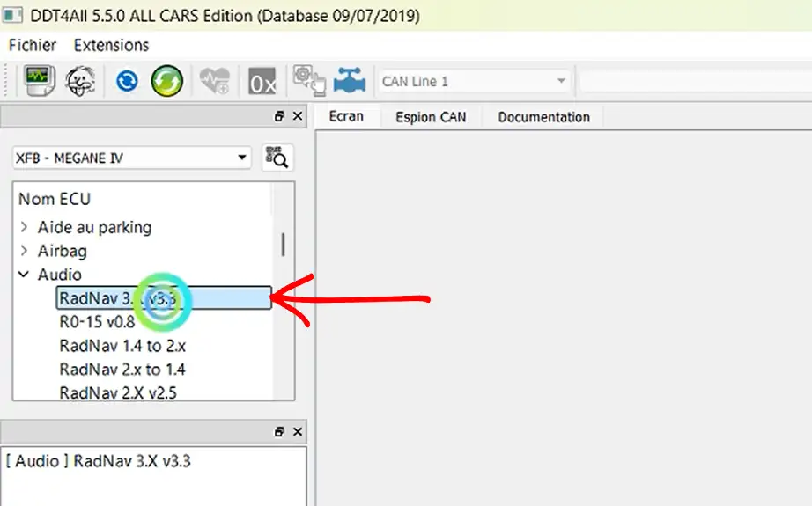Expand the Aide au parking node
This screenshot has height=506, width=812.
pos(24,227)
